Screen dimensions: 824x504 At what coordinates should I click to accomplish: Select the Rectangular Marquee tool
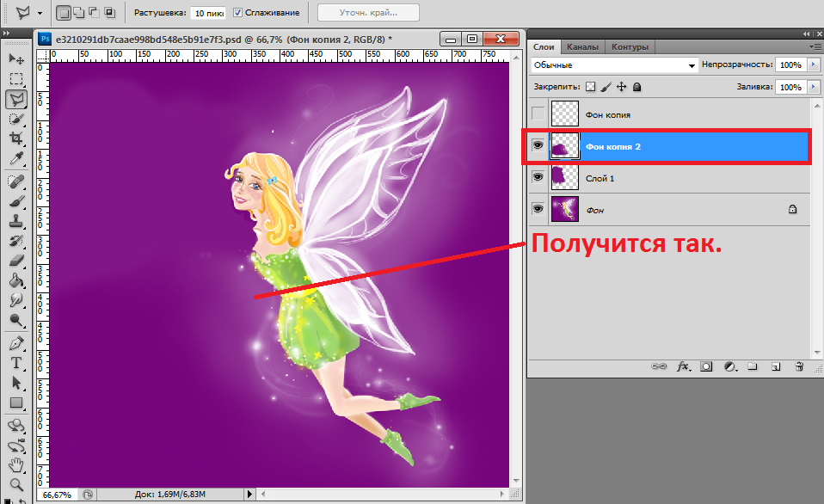click(15, 78)
